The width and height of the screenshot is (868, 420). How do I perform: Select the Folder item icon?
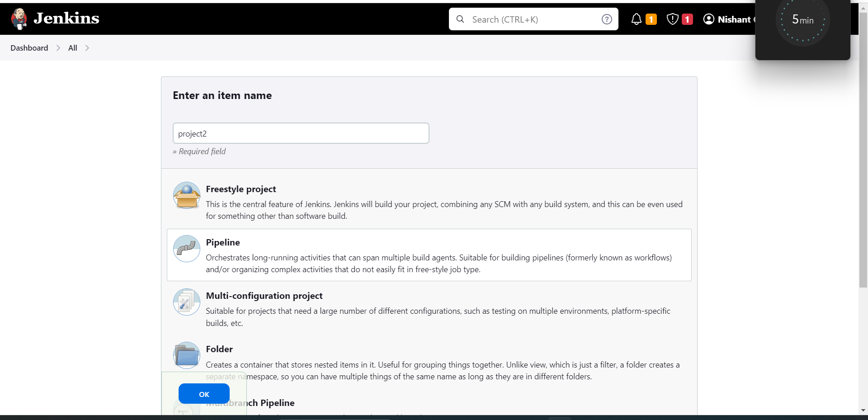click(x=186, y=355)
